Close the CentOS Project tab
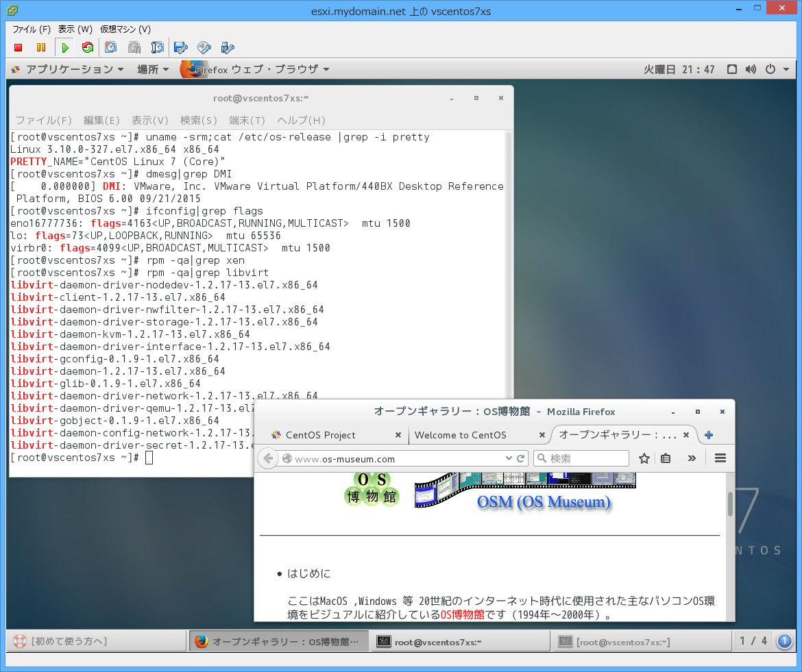This screenshot has width=802, height=672. click(398, 435)
